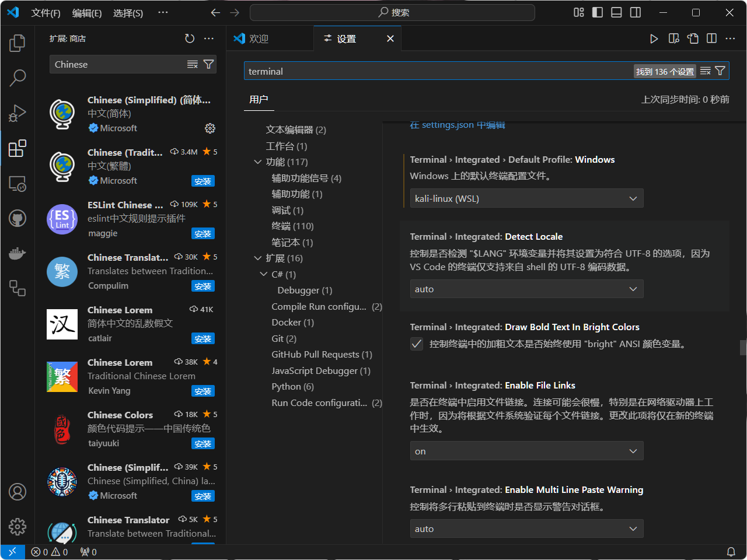Image resolution: width=747 pixels, height=560 pixels.
Task: Toggle the primary side bar layout
Action: (598, 12)
